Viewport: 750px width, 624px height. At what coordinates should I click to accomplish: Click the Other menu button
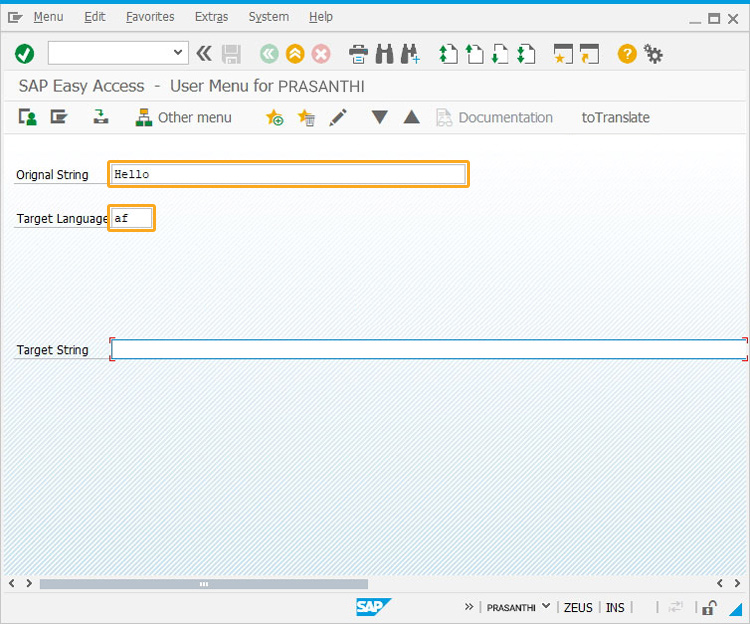pyautogui.click(x=184, y=118)
